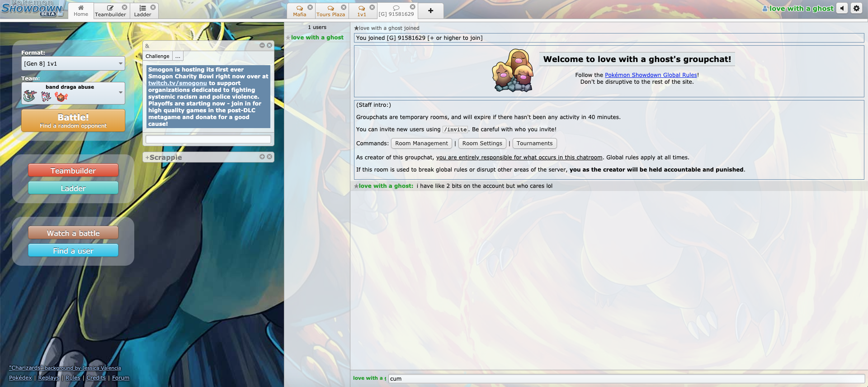Focus the chat message input box

pos(627,378)
